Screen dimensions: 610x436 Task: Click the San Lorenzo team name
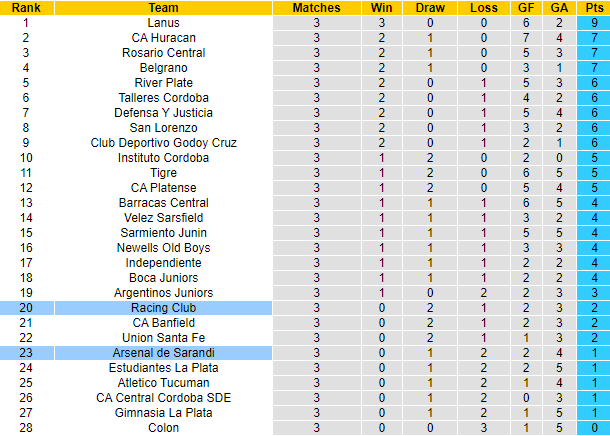tap(164, 127)
